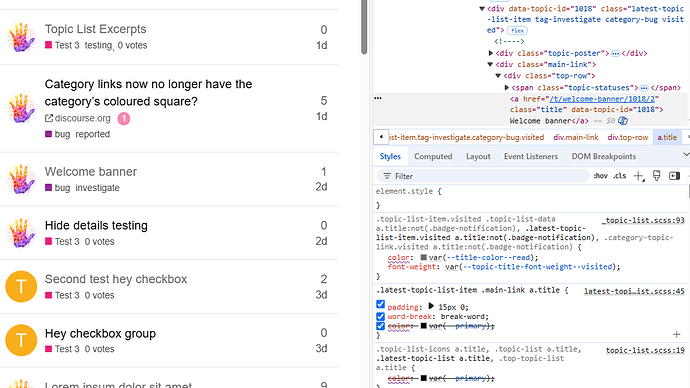690x388 pixels.
Task: Click the external link icon next to discourse.org
Action: coord(49,118)
